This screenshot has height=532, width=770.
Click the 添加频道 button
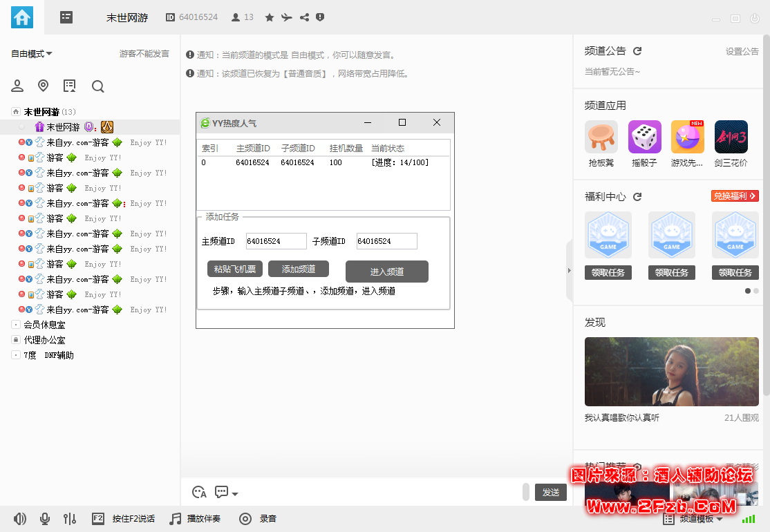click(x=298, y=269)
